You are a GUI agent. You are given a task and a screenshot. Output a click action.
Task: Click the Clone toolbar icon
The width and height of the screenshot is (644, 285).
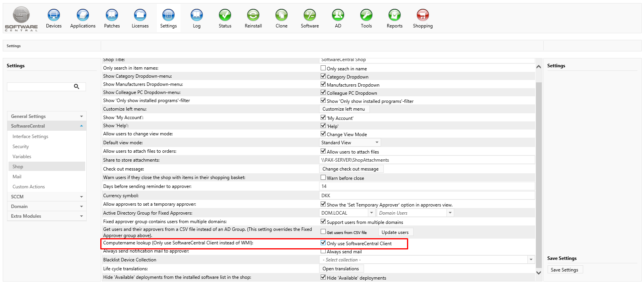point(281,15)
